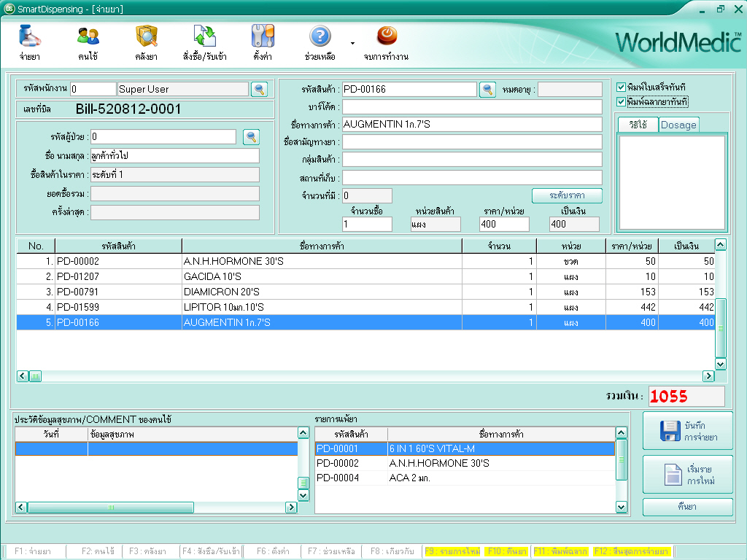Click the SmartDispensing title bar app icon
This screenshot has width=747, height=560.
(x=9, y=9)
